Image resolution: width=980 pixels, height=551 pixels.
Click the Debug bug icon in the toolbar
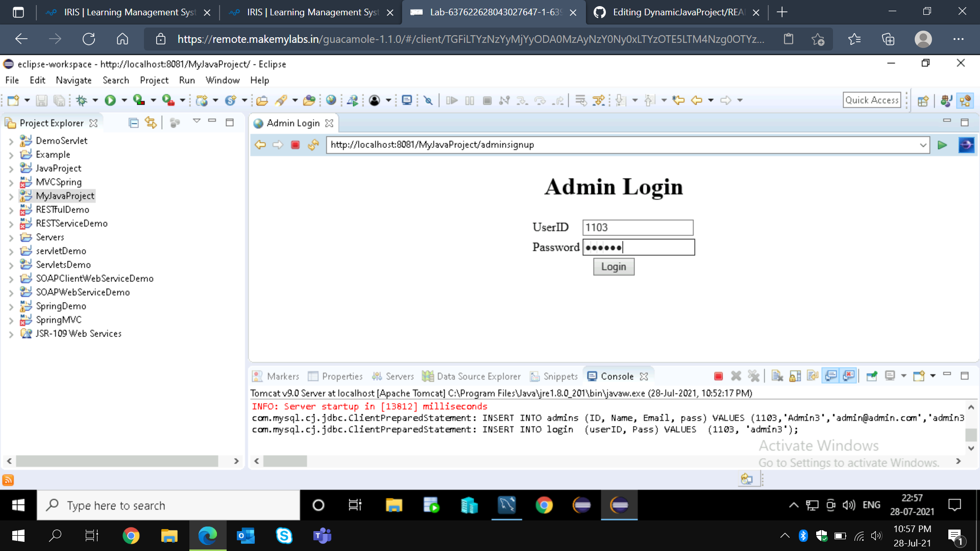[82, 101]
